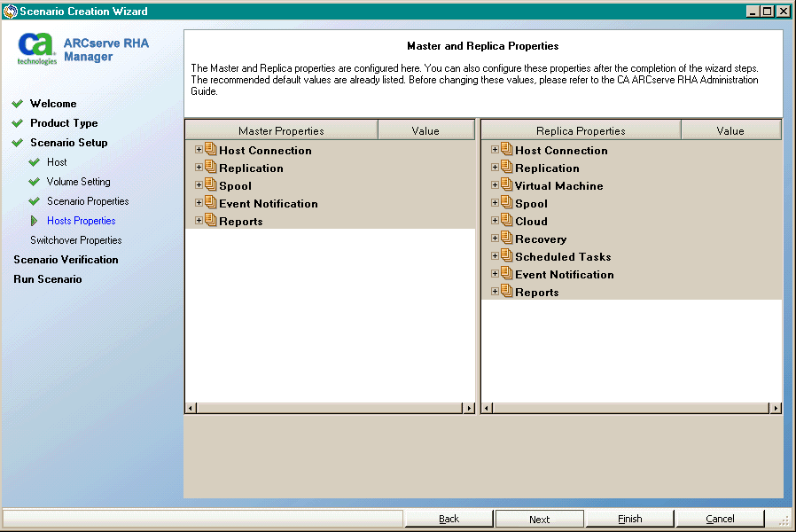Click the Spool property icon under Master Properties

(210, 185)
